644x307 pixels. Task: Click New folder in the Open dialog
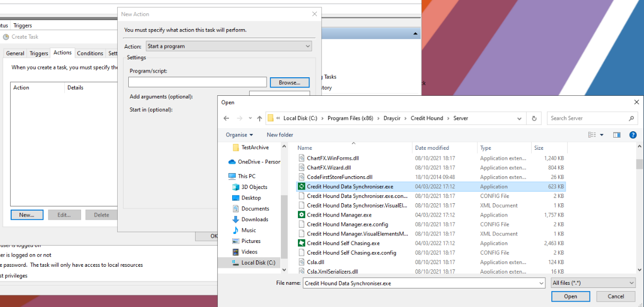coord(280,135)
